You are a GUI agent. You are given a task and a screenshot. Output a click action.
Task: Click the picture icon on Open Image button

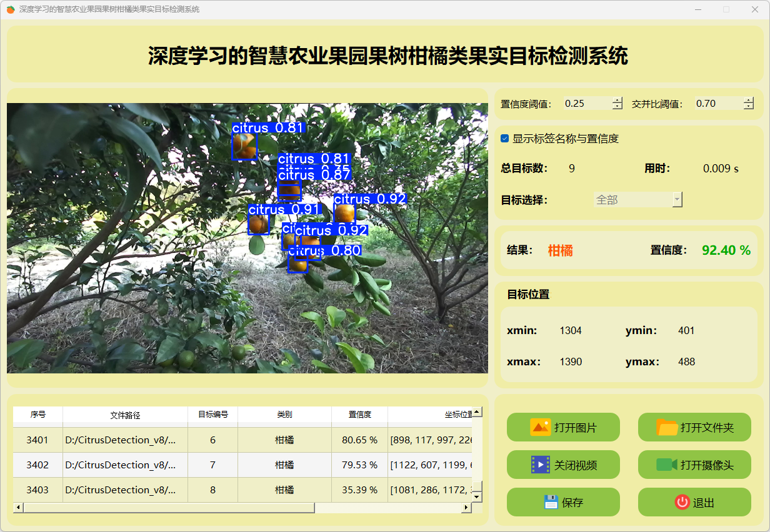click(540, 427)
